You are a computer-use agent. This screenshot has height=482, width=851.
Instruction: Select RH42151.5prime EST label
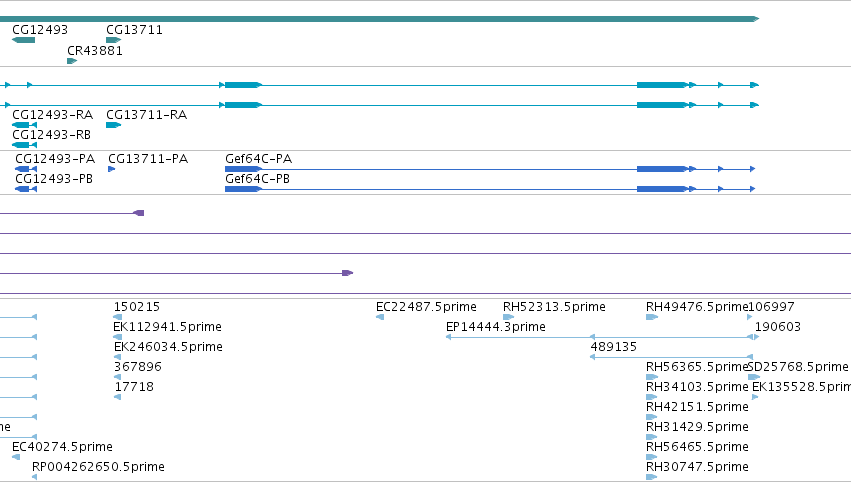click(x=697, y=407)
